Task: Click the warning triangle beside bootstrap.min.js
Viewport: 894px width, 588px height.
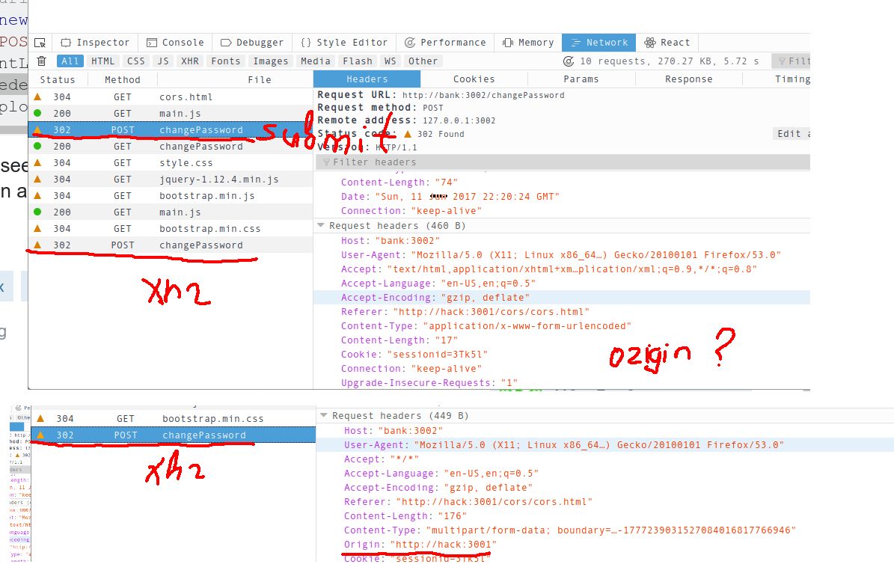Action: pyautogui.click(x=37, y=195)
